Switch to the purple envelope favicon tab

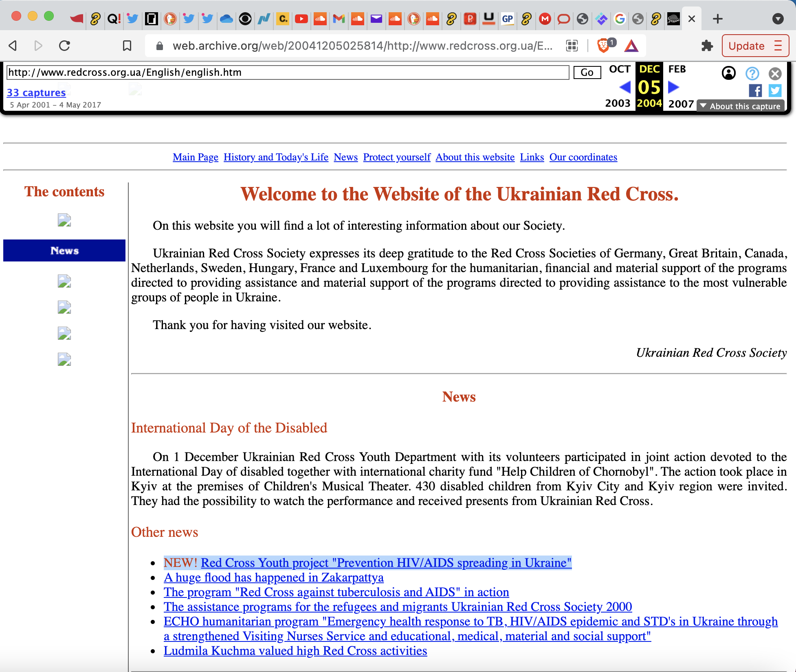point(376,19)
